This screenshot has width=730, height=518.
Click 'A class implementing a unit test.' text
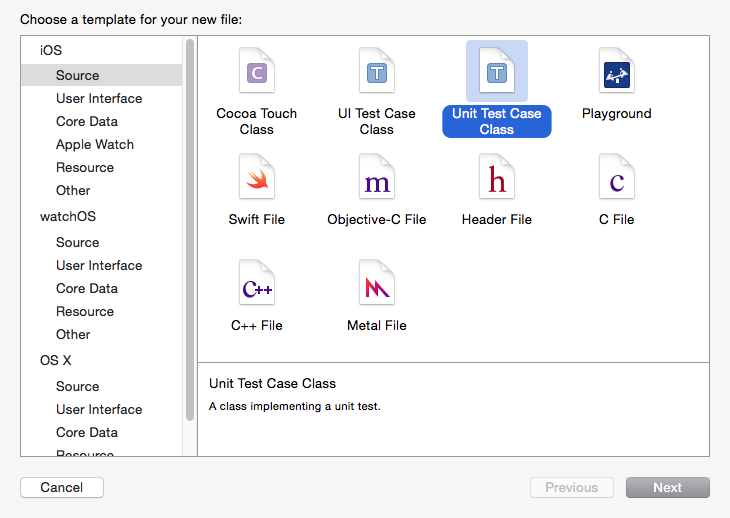coord(295,406)
